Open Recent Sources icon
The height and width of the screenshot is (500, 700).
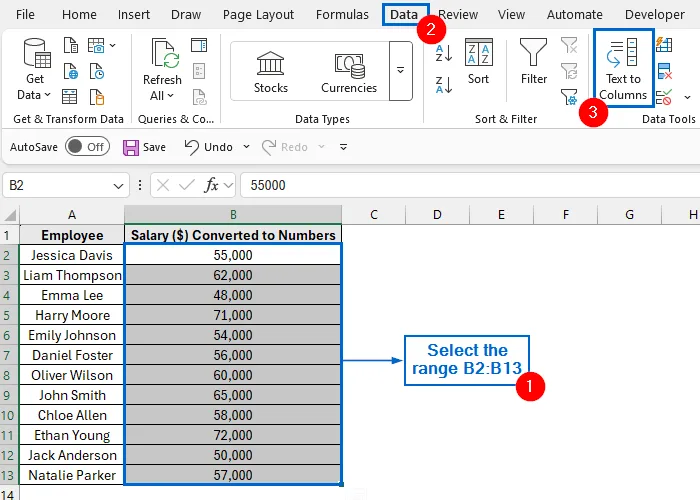(97, 71)
